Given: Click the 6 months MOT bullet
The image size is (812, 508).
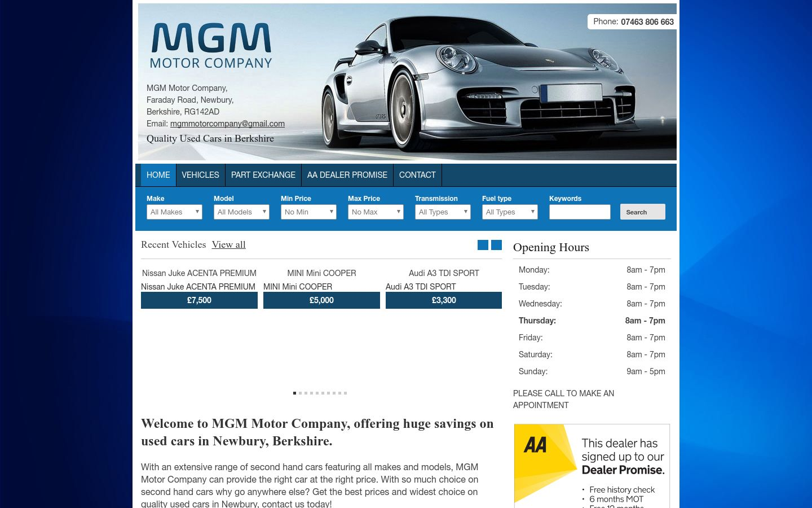Looking at the screenshot, I should (x=616, y=500).
